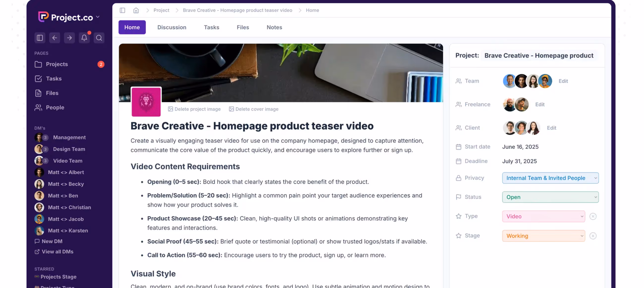Edit the Client members list
This screenshot has width=644, height=288.
click(552, 128)
